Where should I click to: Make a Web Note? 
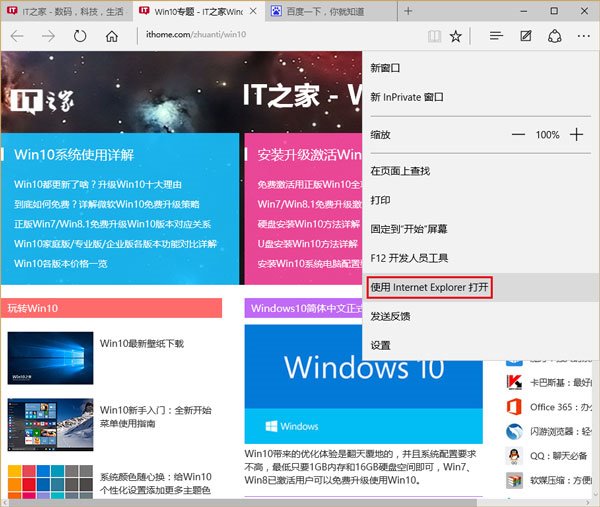(x=525, y=36)
